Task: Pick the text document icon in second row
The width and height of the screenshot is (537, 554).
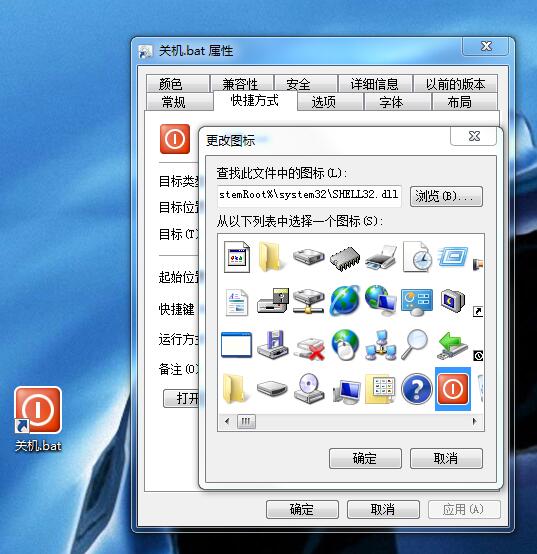Action: [x=236, y=302]
